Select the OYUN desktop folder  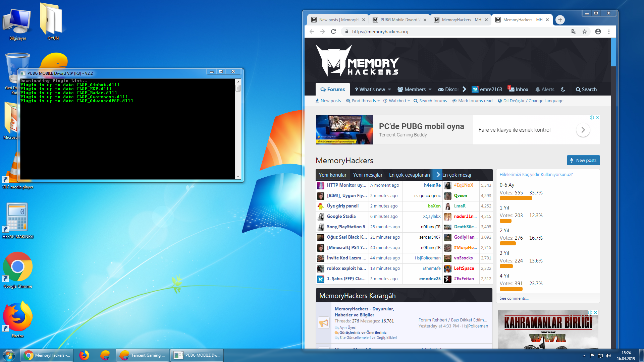pyautogui.click(x=53, y=22)
